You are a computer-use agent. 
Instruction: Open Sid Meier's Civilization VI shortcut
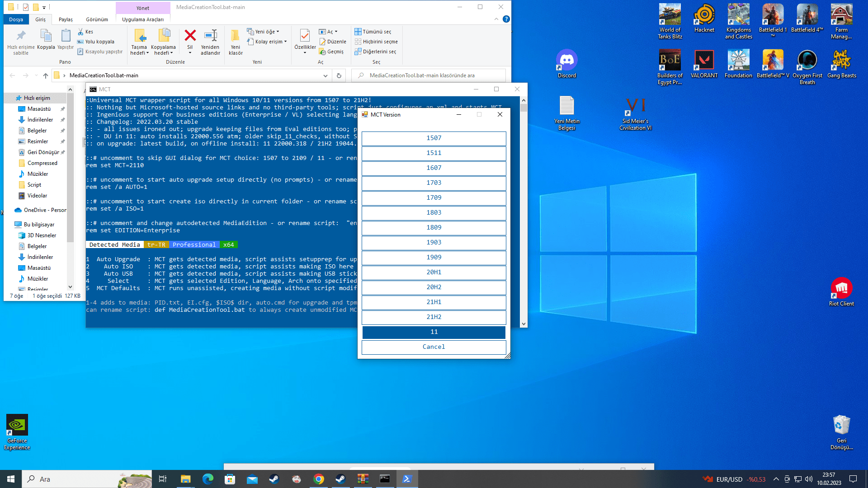(635, 113)
